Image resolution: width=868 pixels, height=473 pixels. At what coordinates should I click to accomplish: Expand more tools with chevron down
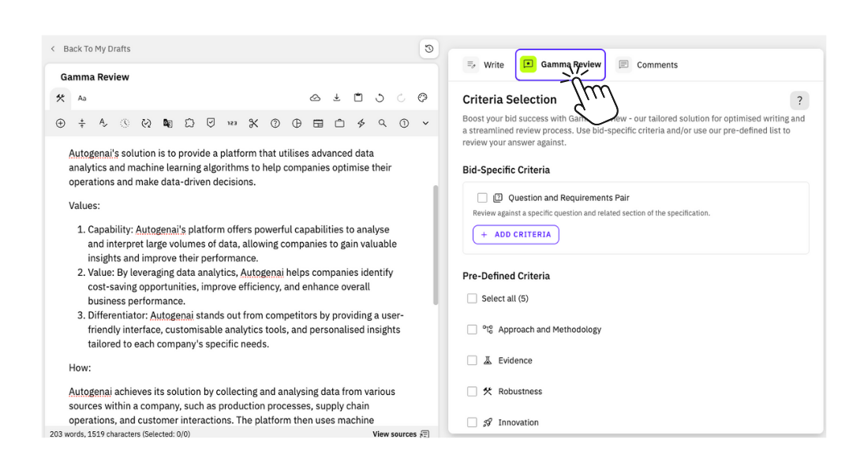coord(425,123)
